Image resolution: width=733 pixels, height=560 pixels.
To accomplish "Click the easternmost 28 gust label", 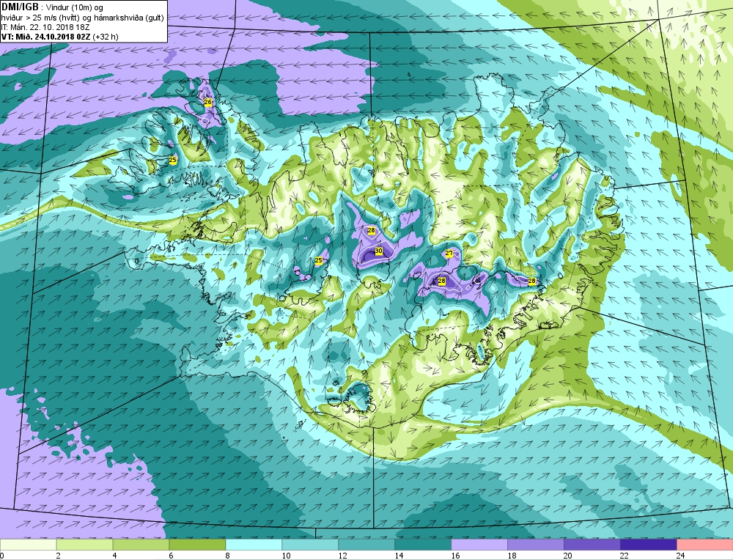I will [x=531, y=281].
